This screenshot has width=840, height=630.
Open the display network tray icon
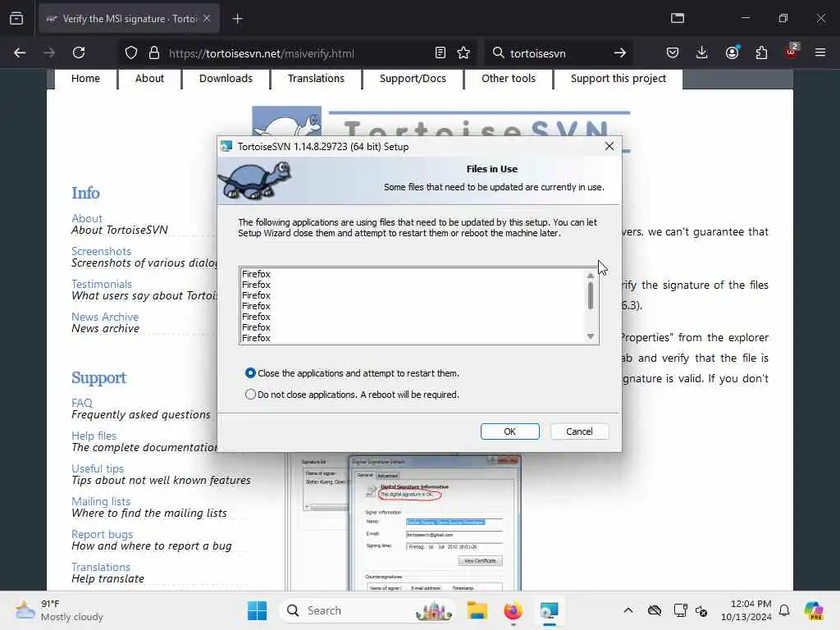click(x=680, y=610)
